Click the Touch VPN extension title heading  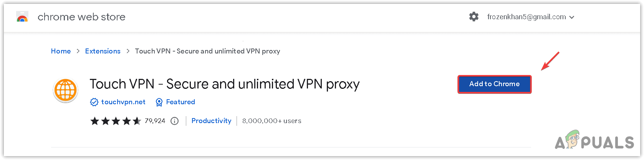[x=224, y=84]
